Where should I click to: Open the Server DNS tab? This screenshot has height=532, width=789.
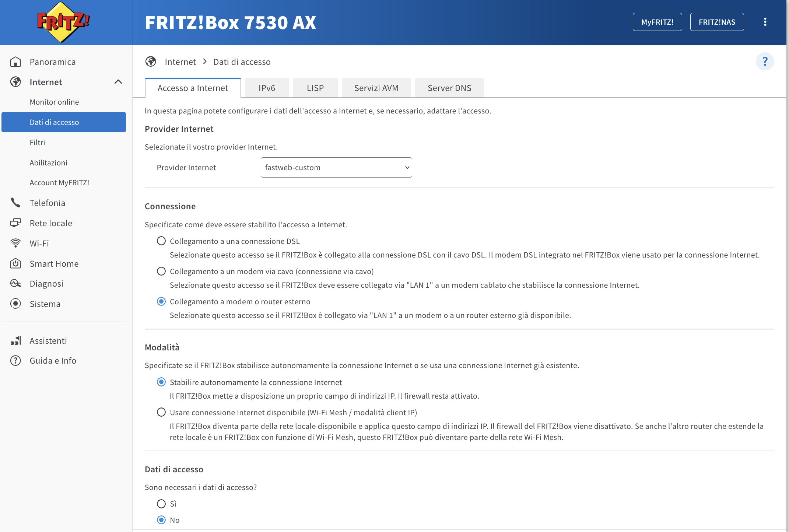(449, 88)
